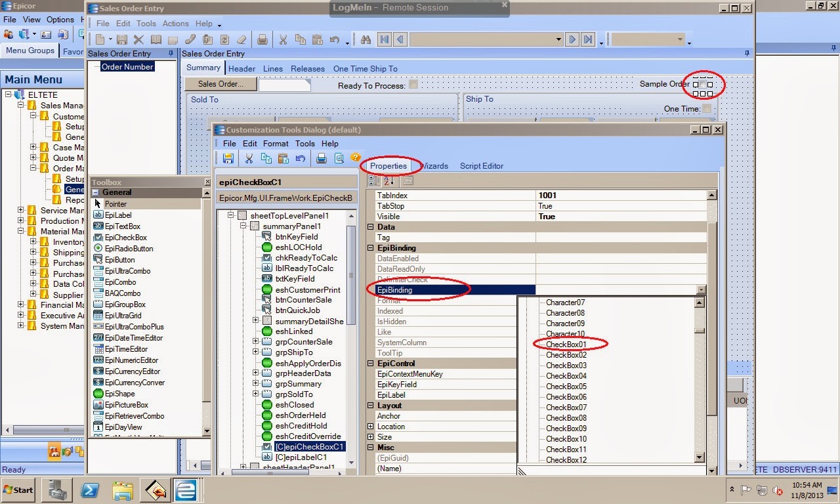This screenshot has width=840, height=504.
Task: Open the Tools menu in Customization Tools Dialog
Action: (304, 143)
